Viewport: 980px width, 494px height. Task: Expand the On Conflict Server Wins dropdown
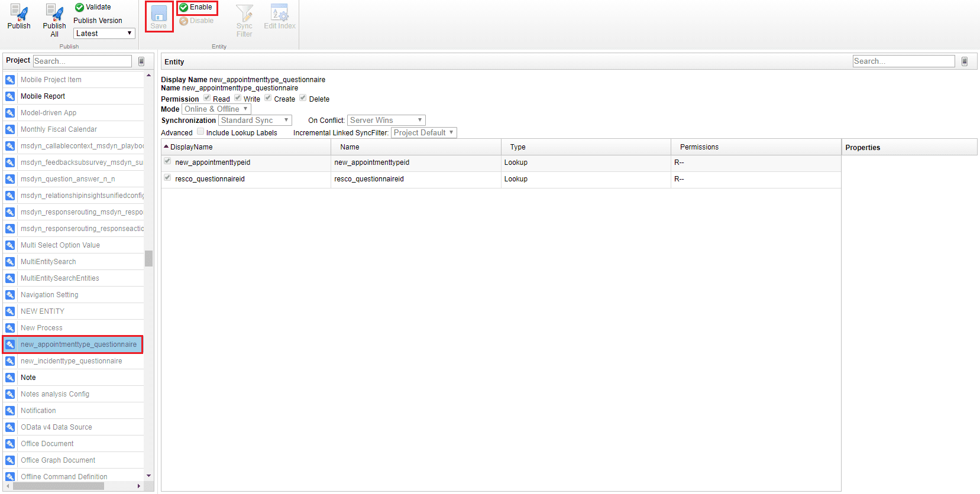coord(386,121)
